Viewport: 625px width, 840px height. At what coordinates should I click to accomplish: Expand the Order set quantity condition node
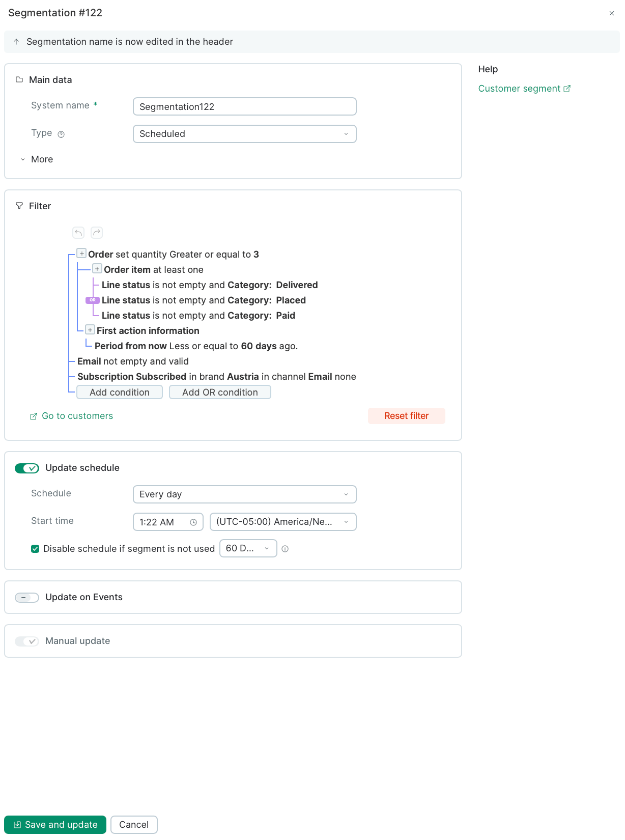(x=81, y=253)
